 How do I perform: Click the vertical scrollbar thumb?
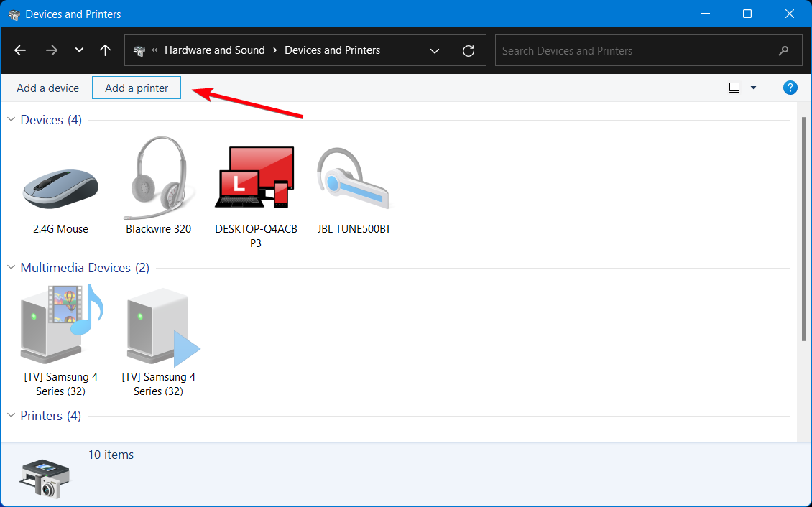click(x=803, y=229)
